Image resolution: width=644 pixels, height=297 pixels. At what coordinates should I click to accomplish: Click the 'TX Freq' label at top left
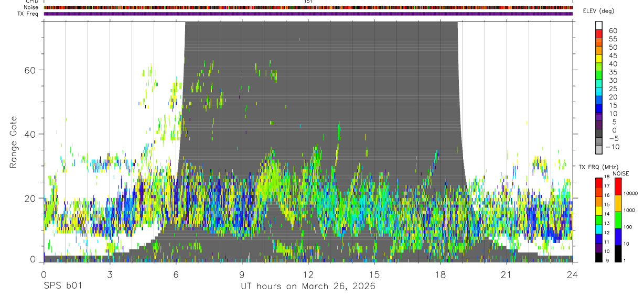(x=28, y=14)
